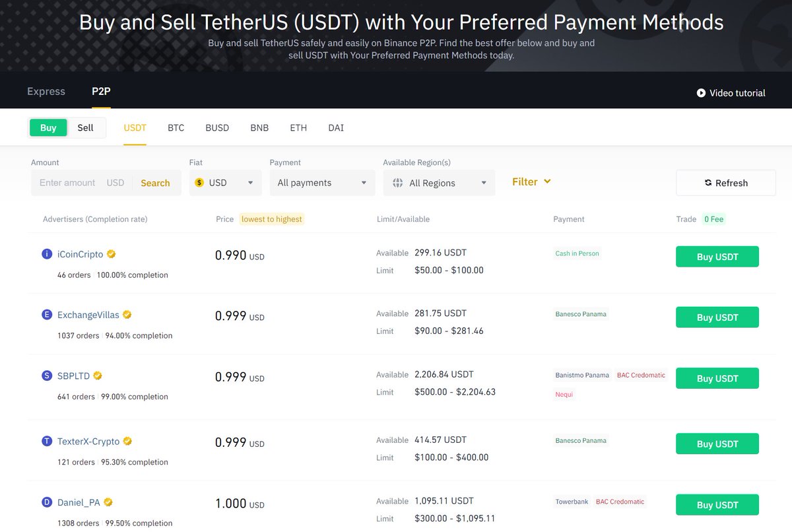The width and height of the screenshot is (792, 532).
Task: Click the Banistmo Panama payment tag
Action: click(x=582, y=375)
